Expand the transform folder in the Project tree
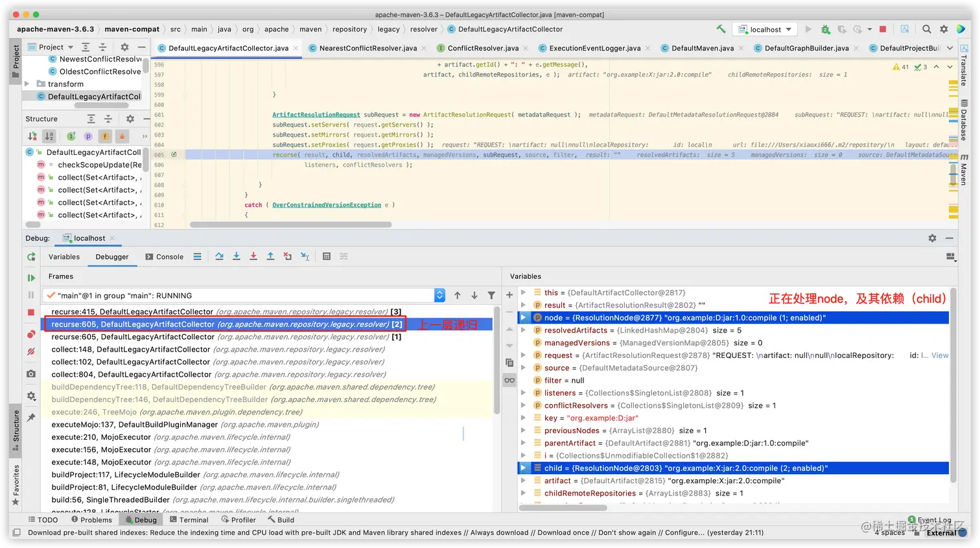Viewport: 980px width, 548px height. point(27,84)
